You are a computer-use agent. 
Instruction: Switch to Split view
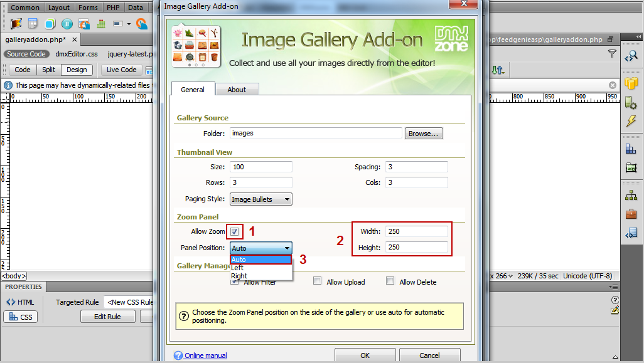tap(48, 70)
